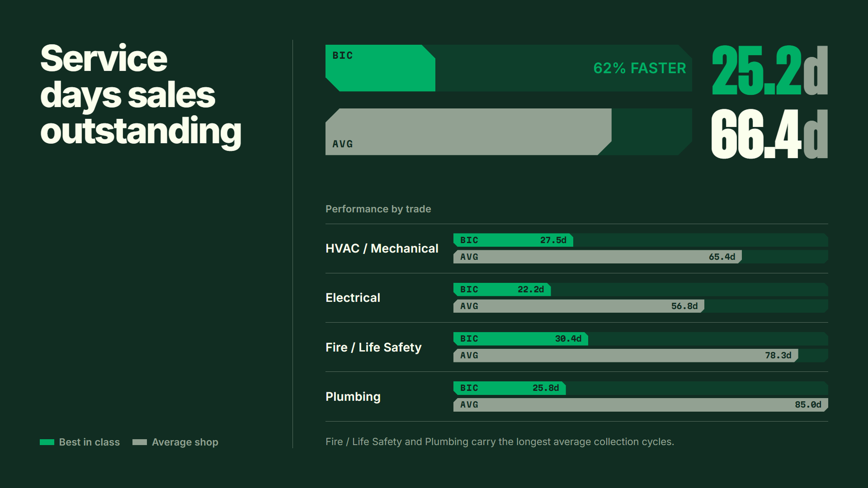Click the green Best in class legend swatch
Viewport: 868px width, 488px height.
point(47,442)
